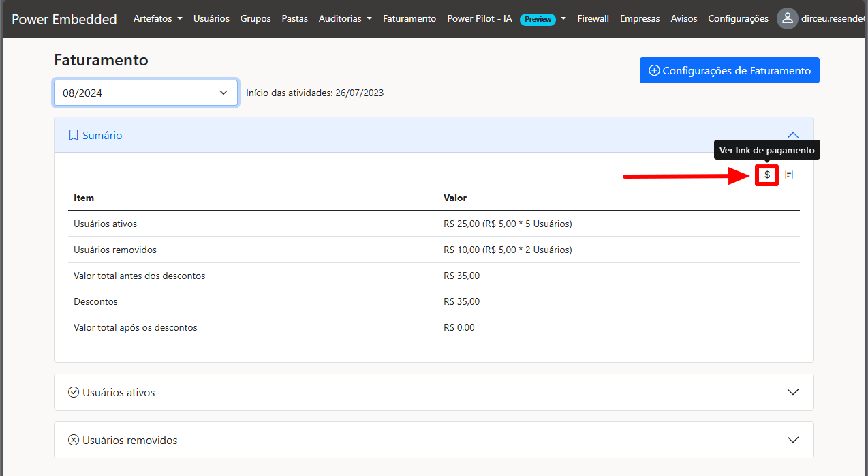
Task: Click the Preview badge next to Power Pilot
Action: click(538, 19)
